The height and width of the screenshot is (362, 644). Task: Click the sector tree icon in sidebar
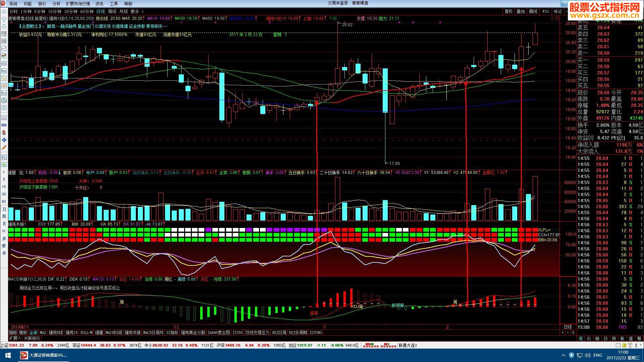coord(4,78)
